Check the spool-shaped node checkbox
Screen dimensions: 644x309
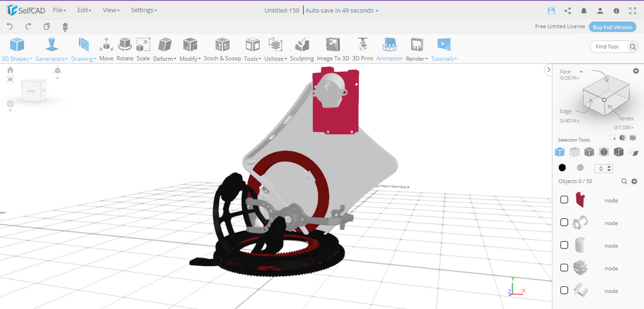click(564, 222)
